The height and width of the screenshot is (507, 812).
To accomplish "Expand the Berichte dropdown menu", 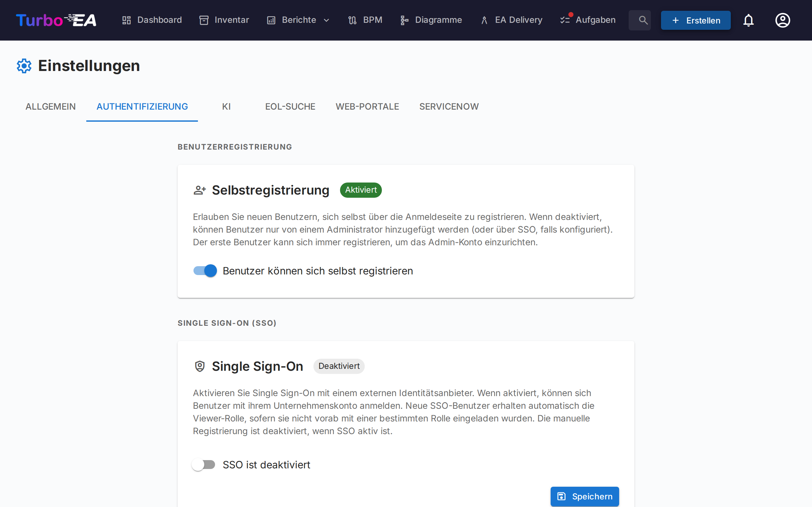I will click(x=326, y=20).
